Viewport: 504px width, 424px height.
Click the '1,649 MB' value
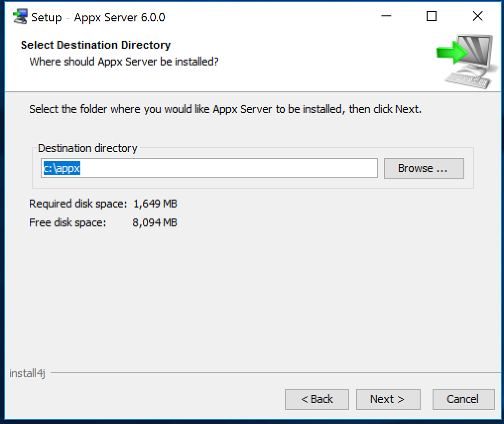(x=155, y=204)
